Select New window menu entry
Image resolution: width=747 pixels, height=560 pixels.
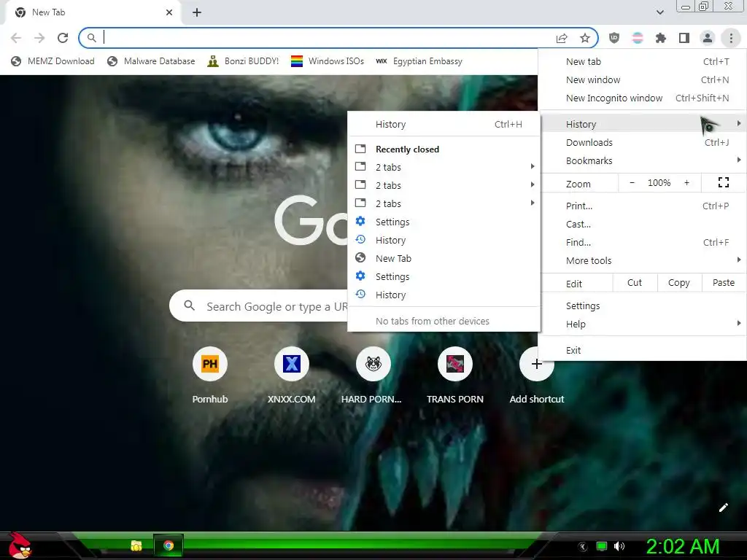click(642, 79)
